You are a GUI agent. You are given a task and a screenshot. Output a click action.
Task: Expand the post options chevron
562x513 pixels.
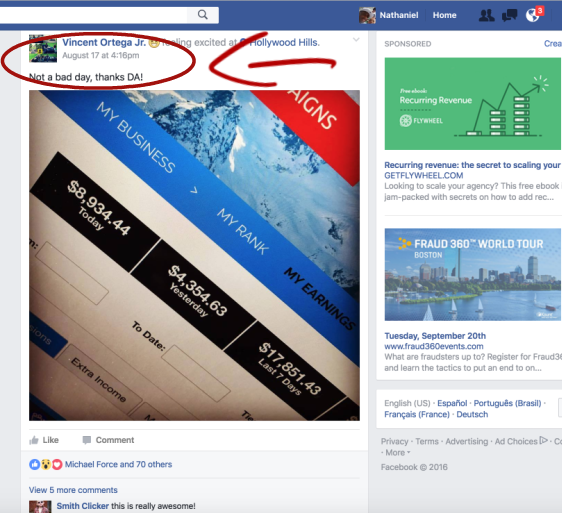click(x=356, y=40)
